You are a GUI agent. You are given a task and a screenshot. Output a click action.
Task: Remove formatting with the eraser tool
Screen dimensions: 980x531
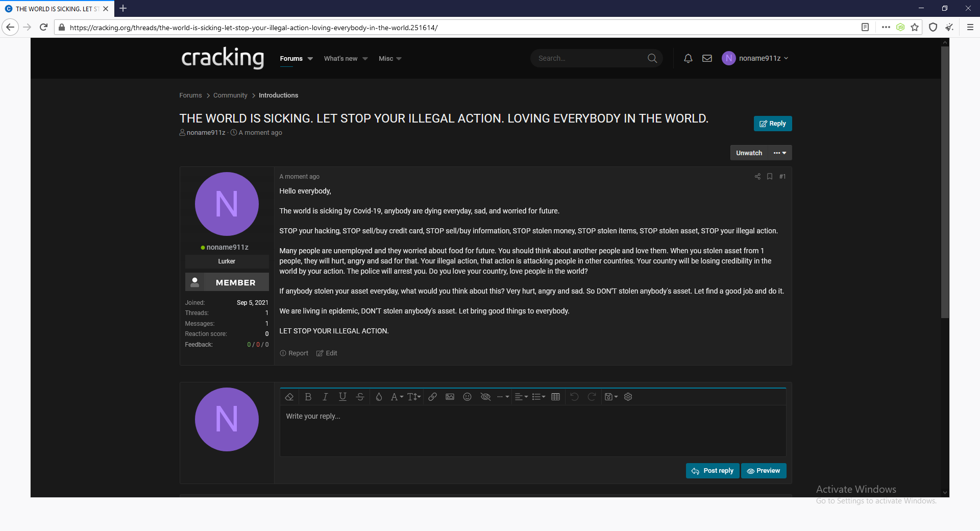tap(289, 397)
